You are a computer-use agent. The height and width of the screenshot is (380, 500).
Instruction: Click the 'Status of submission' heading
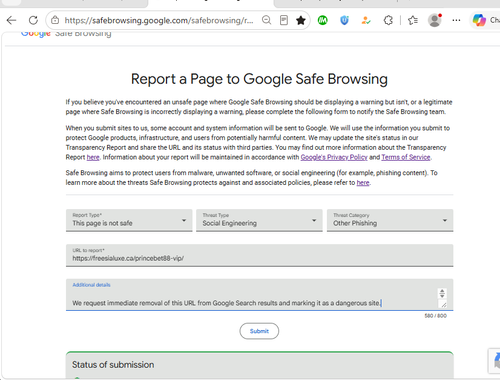(x=113, y=365)
